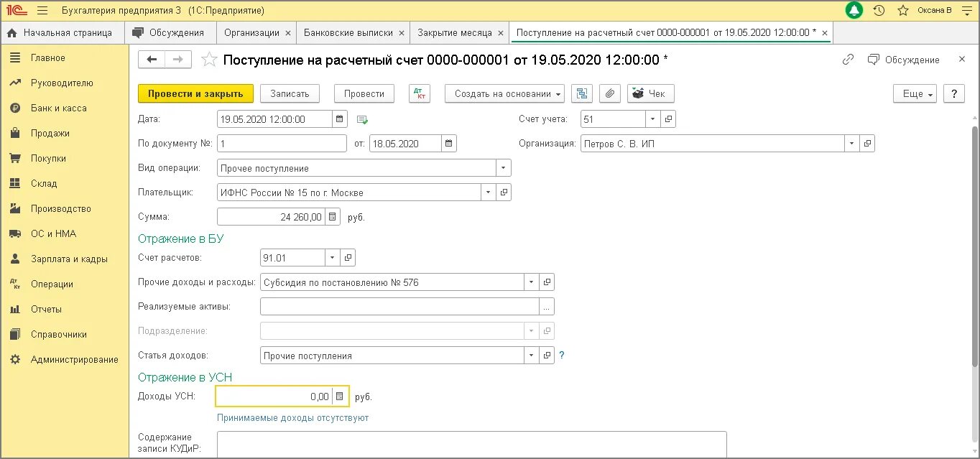Open Счет учета 51 item card

(668, 119)
